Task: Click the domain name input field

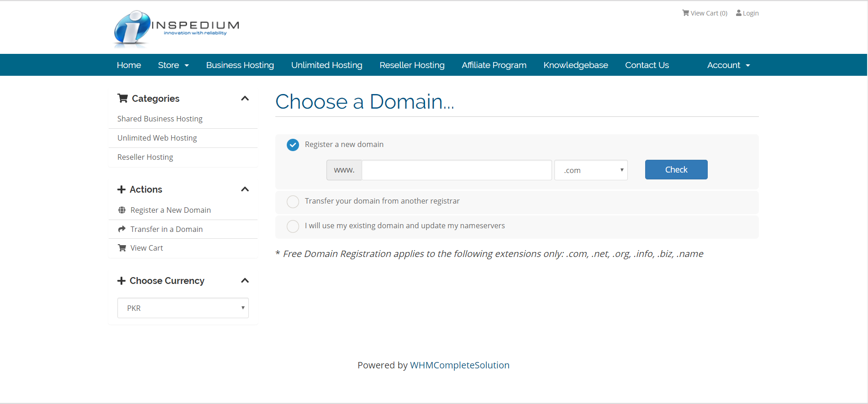Action: tap(457, 170)
